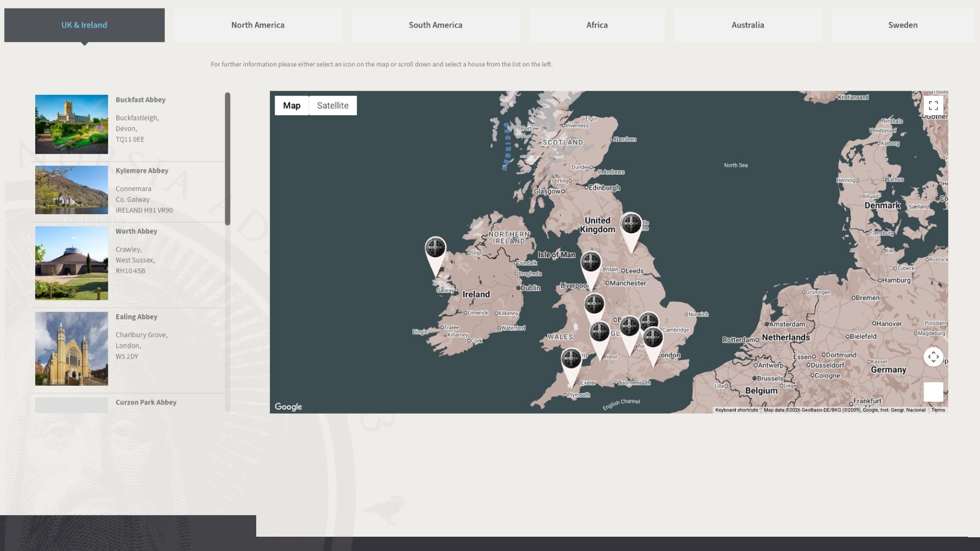Click the house list scrollbar thumb
This screenshot has width=980, height=551.
tap(228, 158)
